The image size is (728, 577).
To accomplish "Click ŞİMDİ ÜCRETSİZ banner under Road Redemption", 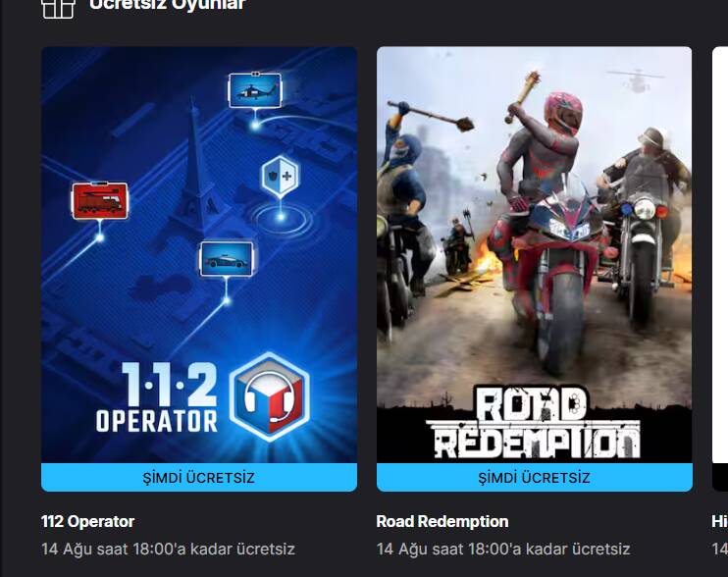I will [x=535, y=477].
